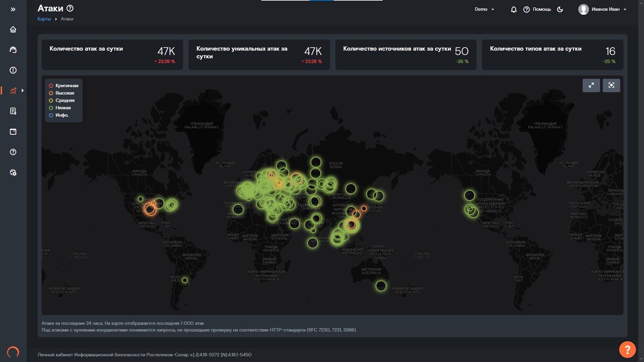Open the calendar sidebar icon

click(13, 132)
